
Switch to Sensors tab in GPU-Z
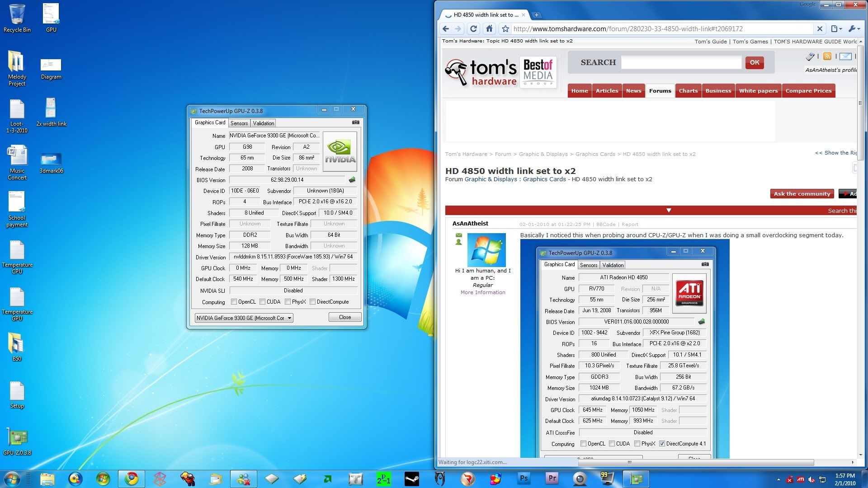239,123
